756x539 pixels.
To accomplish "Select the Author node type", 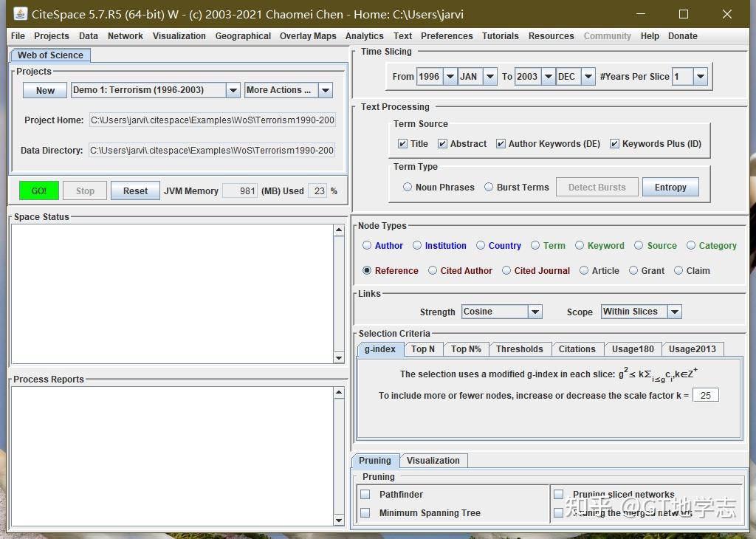I will [x=367, y=245].
